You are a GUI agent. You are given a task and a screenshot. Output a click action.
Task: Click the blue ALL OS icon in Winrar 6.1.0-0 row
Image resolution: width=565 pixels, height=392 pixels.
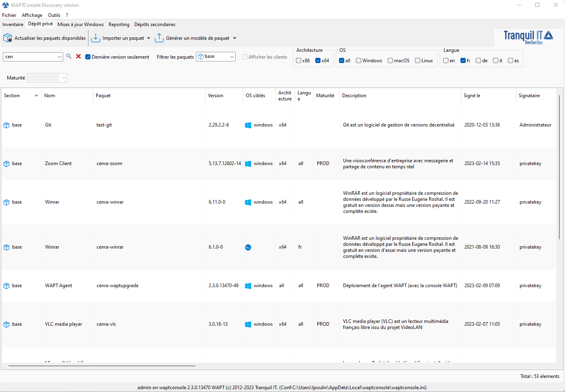pos(248,247)
